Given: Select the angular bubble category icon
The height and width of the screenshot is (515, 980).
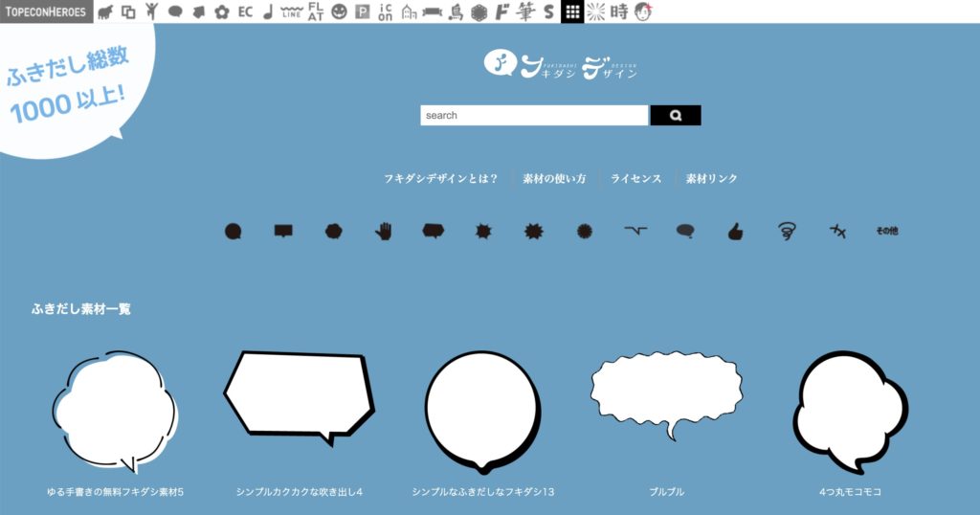Looking at the screenshot, I should tap(434, 232).
